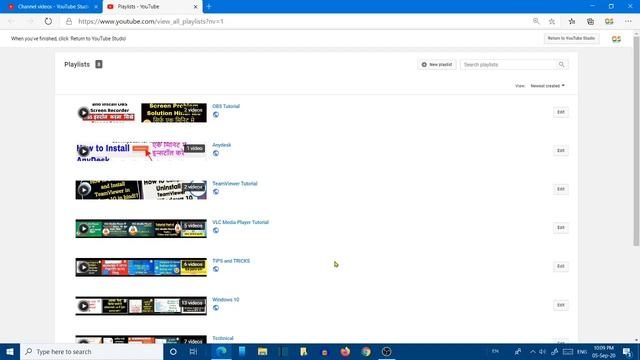Launch Chrome from the taskbar
Viewport: 640px width, 360px height.
[366, 351]
